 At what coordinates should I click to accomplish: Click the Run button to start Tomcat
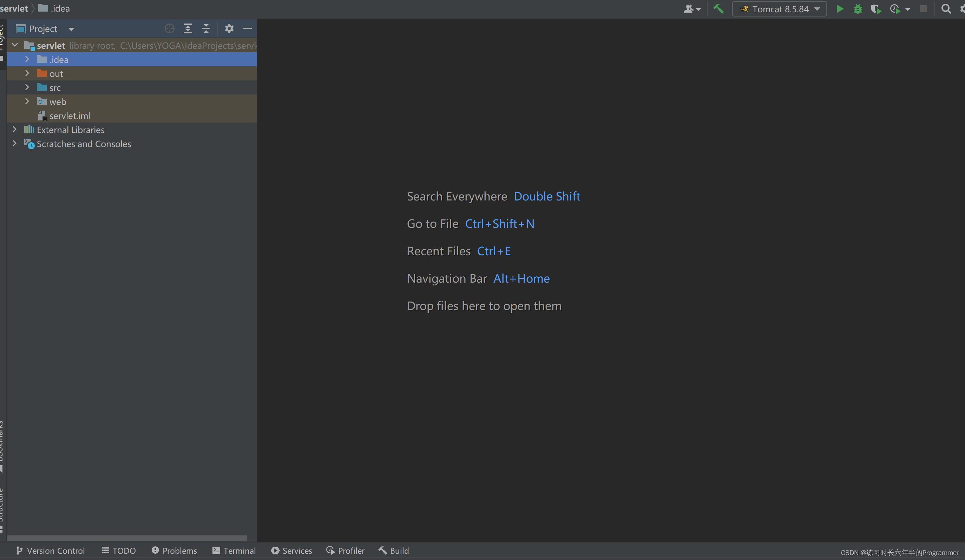coord(841,8)
